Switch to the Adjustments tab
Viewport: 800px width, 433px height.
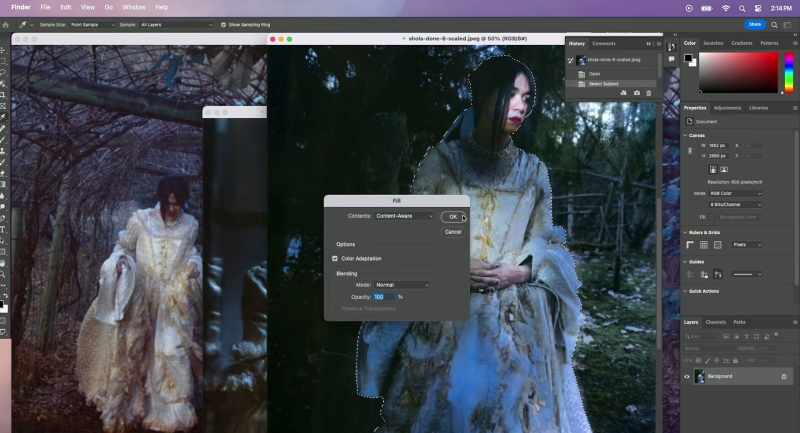tap(727, 108)
